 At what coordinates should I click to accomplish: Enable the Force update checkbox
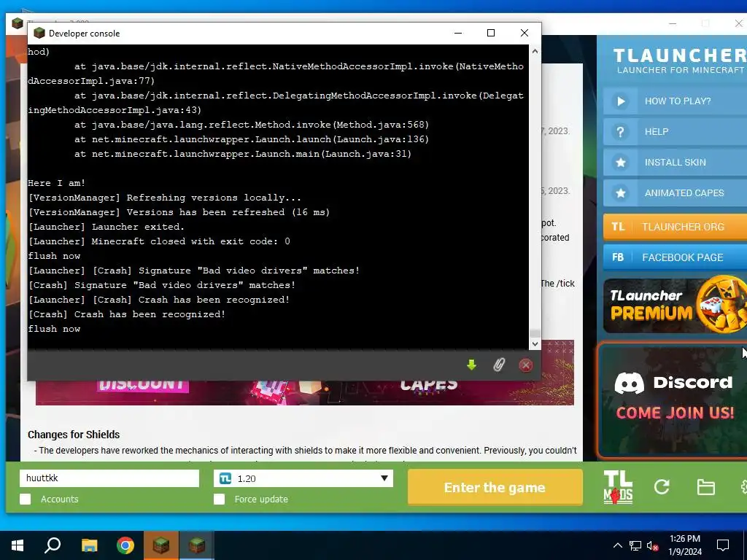coord(219,499)
